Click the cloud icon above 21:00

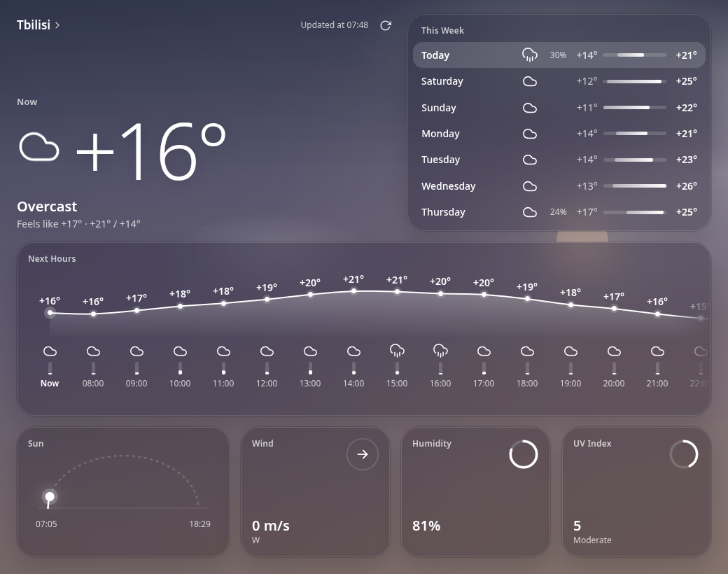[657, 351]
